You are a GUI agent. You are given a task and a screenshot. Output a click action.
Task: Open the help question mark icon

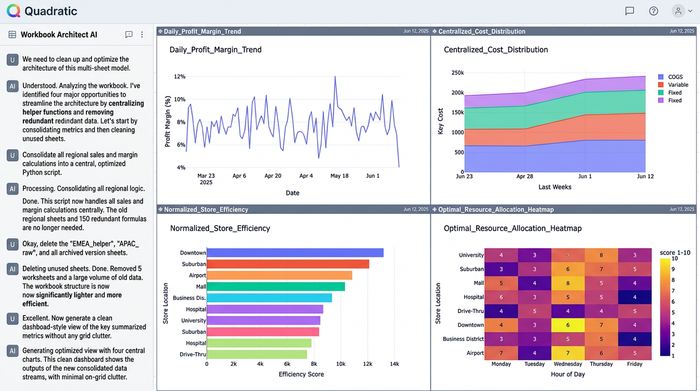pos(654,11)
